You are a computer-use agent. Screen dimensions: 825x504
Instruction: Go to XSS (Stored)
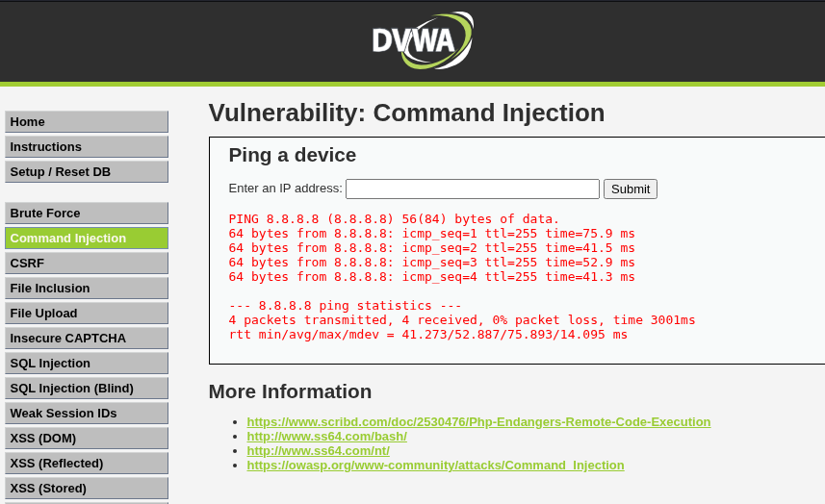tap(87, 489)
